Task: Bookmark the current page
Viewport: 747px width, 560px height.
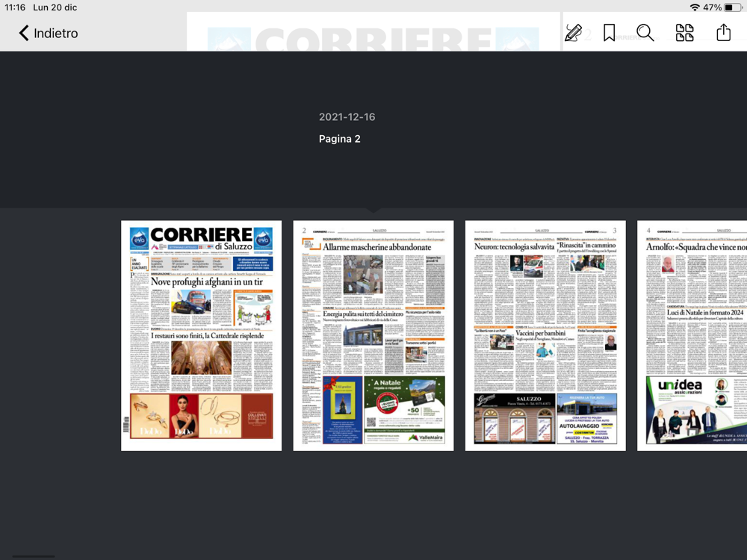Action: (609, 33)
